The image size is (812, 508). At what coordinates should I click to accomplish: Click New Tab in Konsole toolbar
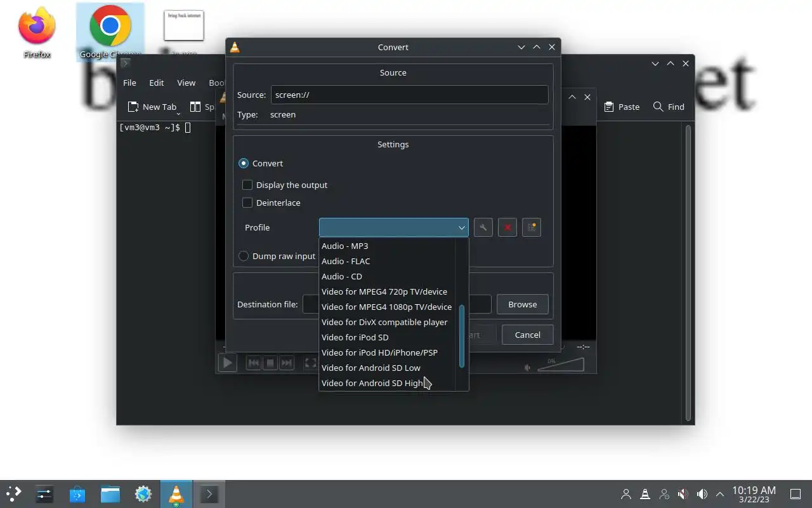pos(153,107)
